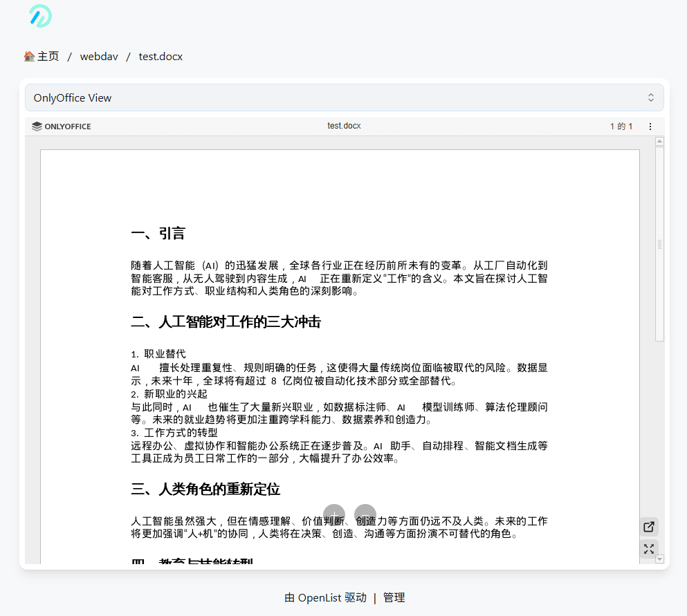Image resolution: width=687 pixels, height=616 pixels.
Task: Enter fullscreen mode for the document viewer
Action: 649,549
